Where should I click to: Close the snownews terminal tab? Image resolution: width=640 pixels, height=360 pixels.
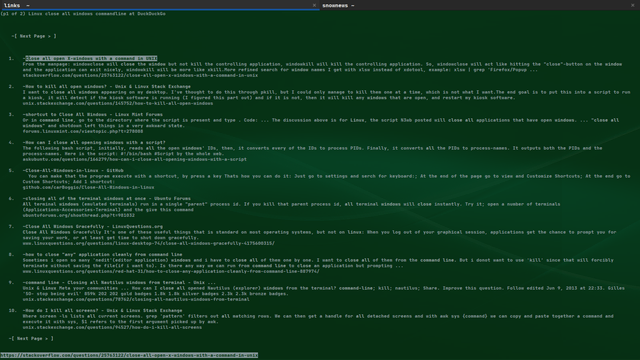(633, 5)
